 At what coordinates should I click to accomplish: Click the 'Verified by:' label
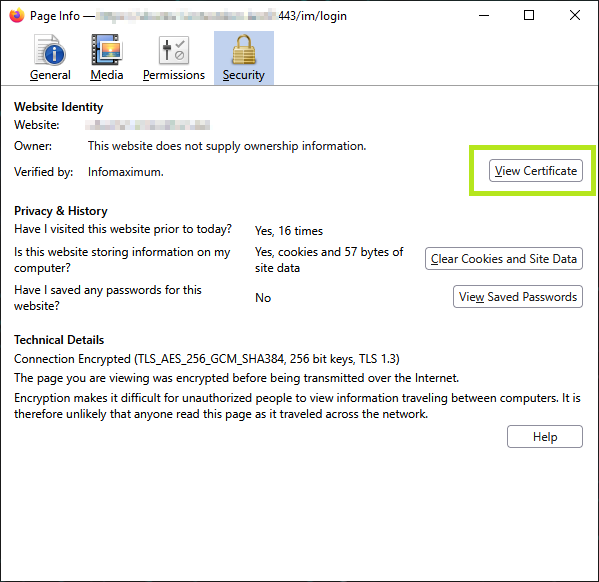pos(44,172)
